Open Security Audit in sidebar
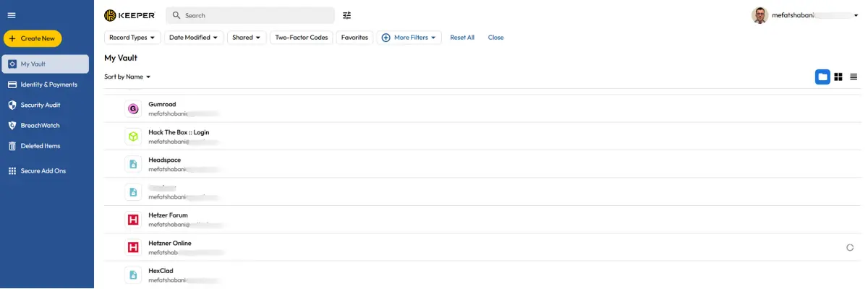The width and height of the screenshot is (868, 289). click(41, 105)
